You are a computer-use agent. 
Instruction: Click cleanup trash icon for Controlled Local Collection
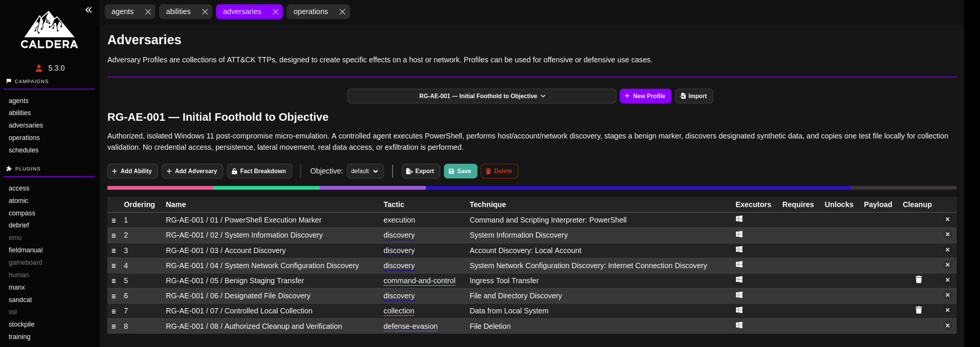point(918,310)
